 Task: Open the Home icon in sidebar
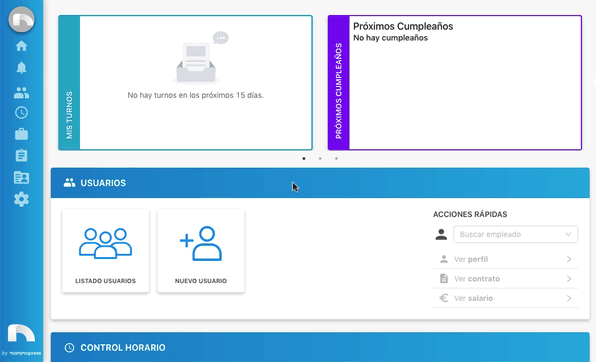(21, 46)
